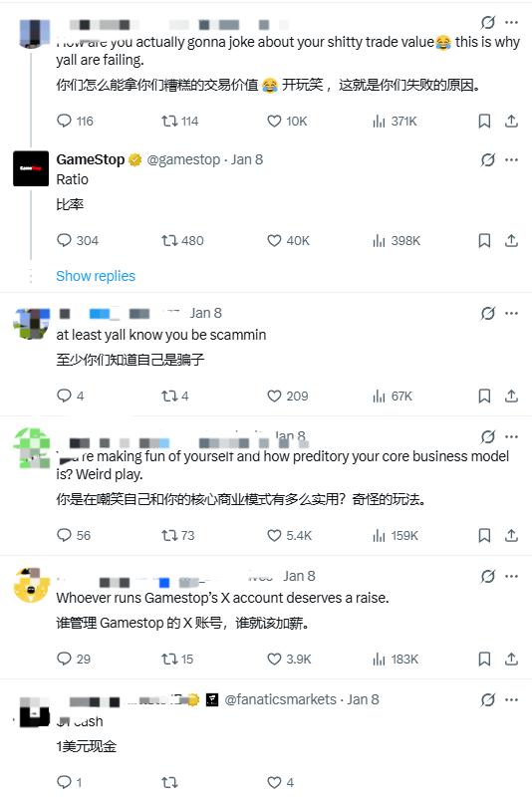Share the "Whoever runs Gamestop's X account" tweet
Screen dimensions: 532x799
click(x=512, y=659)
